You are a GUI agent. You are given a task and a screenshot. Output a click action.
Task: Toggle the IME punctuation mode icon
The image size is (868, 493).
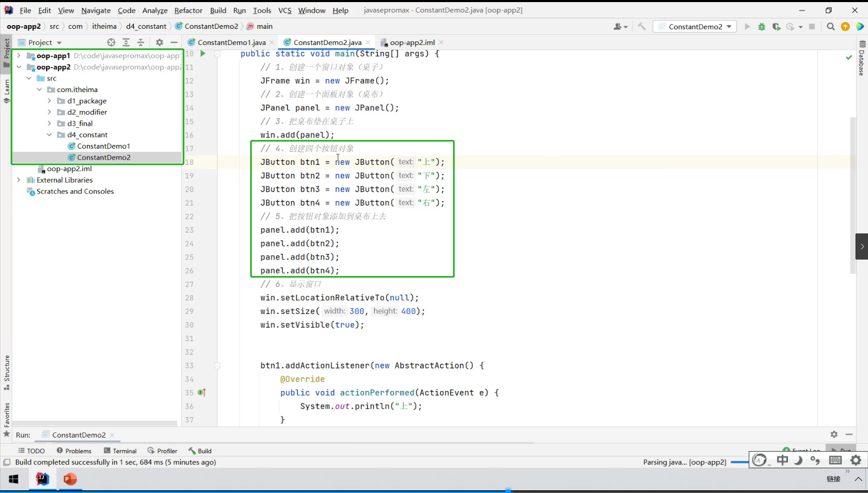pos(815,460)
